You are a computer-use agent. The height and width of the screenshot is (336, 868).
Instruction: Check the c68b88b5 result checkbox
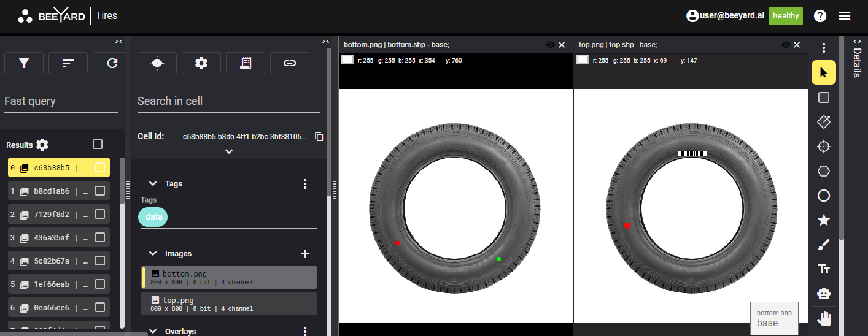coord(100,167)
